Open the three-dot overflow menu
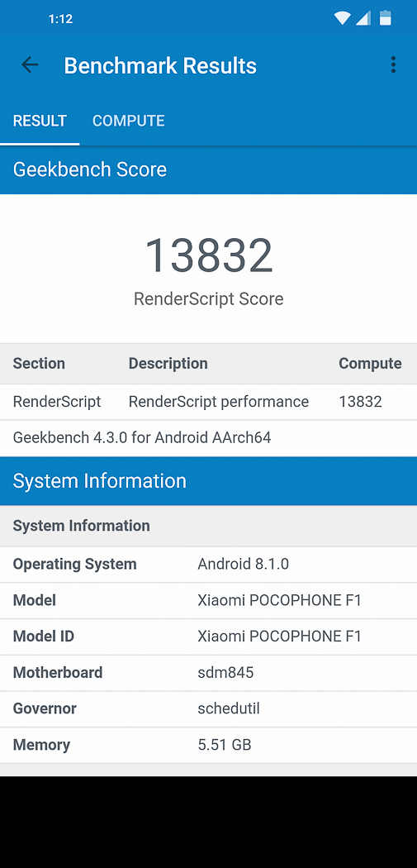The height and width of the screenshot is (868, 417). coord(393,64)
